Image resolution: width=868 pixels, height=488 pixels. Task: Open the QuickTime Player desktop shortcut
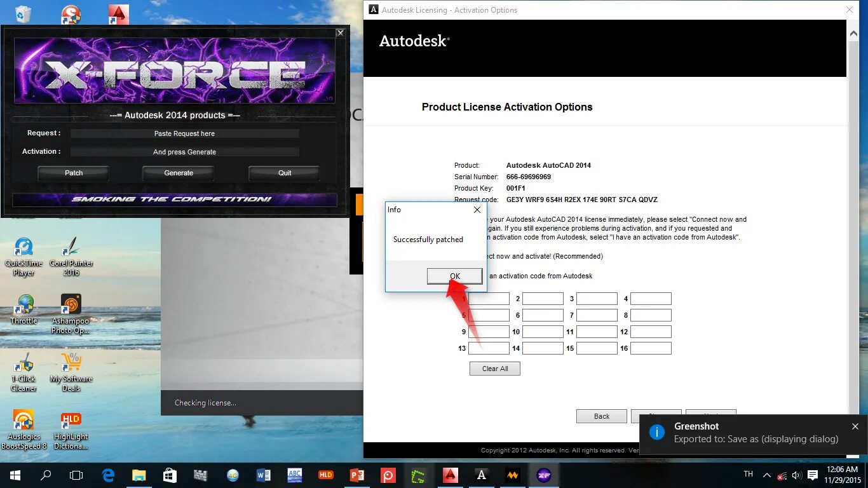coord(24,257)
